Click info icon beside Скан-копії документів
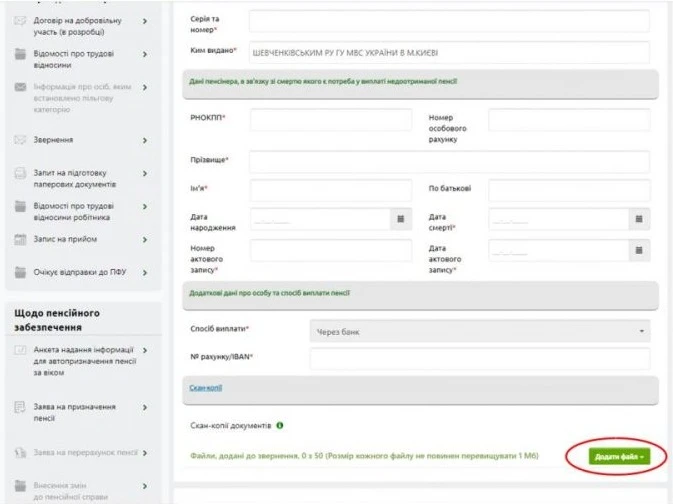This screenshot has width=673, height=504. coord(280,425)
